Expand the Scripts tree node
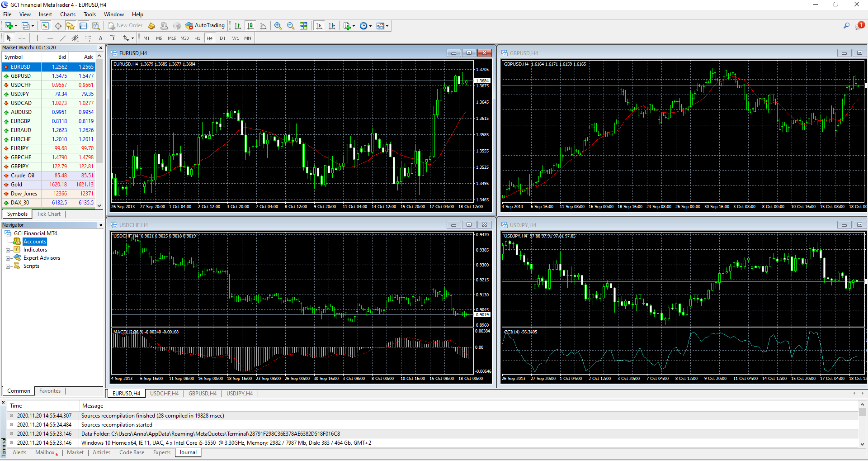 [x=8, y=266]
